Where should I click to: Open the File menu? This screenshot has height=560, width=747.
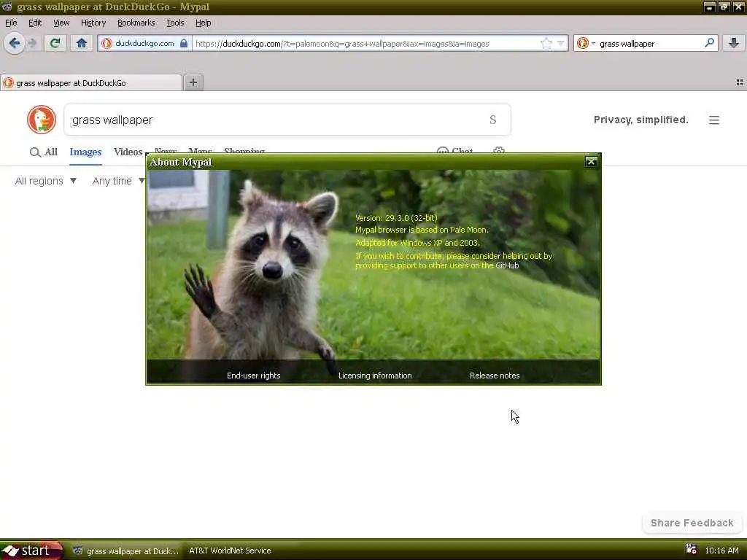pos(11,23)
